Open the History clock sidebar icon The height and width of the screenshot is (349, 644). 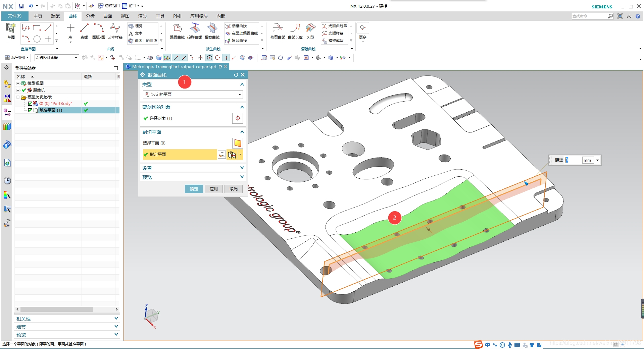[x=7, y=181]
